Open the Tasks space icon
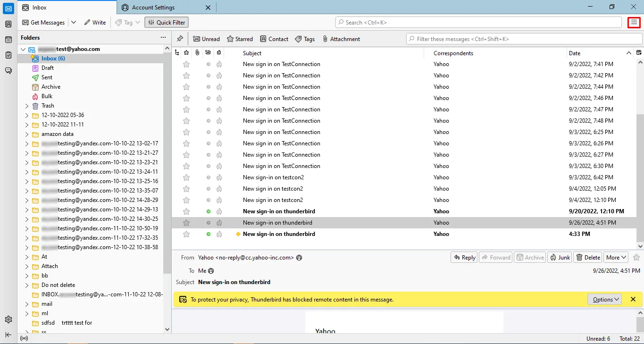This screenshot has width=644, height=344. 8,55
